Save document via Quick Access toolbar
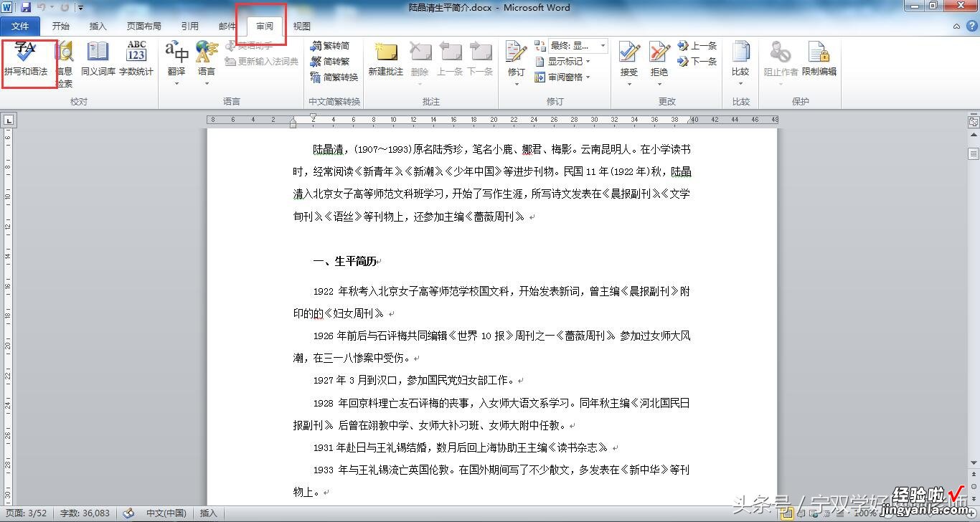The height and width of the screenshot is (522, 980). 26,7
